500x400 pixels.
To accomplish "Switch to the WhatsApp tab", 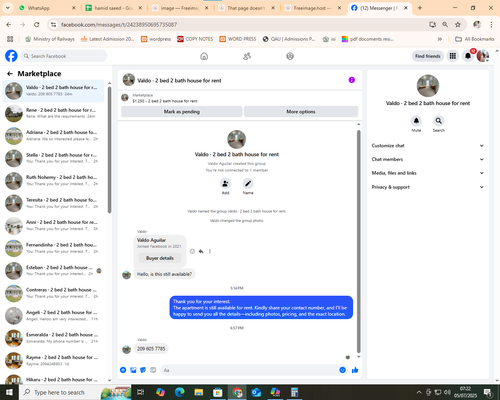I will 47,8.
